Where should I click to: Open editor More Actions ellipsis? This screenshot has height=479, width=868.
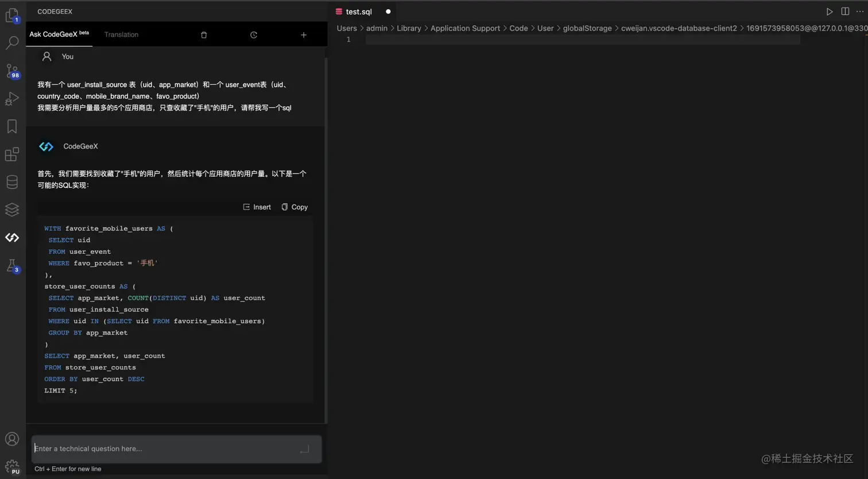pyautogui.click(x=859, y=11)
